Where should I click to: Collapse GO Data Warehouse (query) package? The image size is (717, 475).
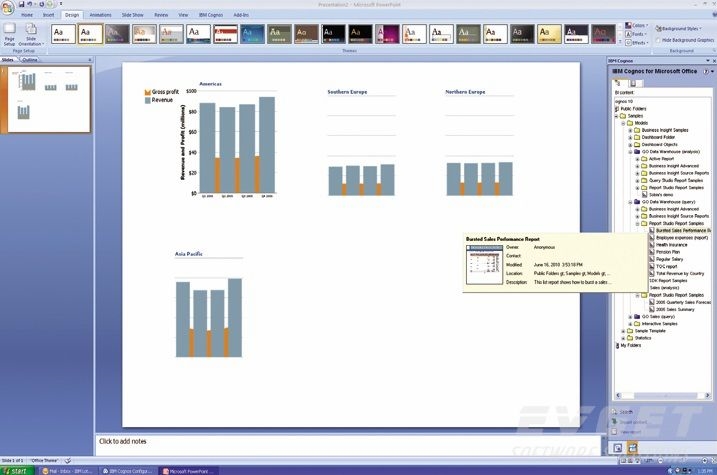pos(630,202)
